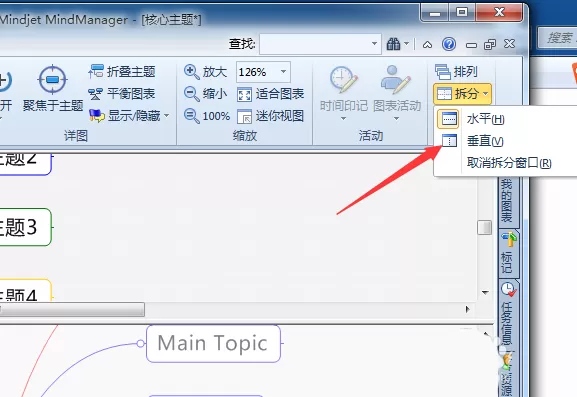Expand the binoculars search options arrow

[x=407, y=43]
